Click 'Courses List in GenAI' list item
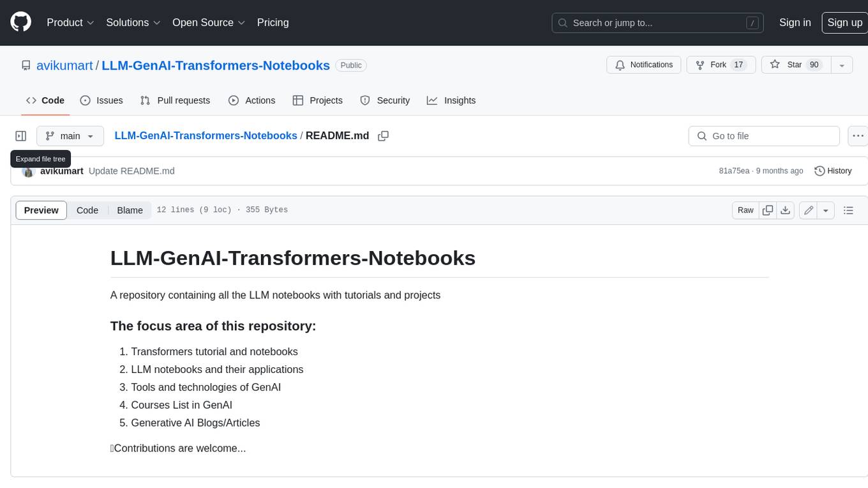This screenshot has height=488, width=868. tap(181, 405)
